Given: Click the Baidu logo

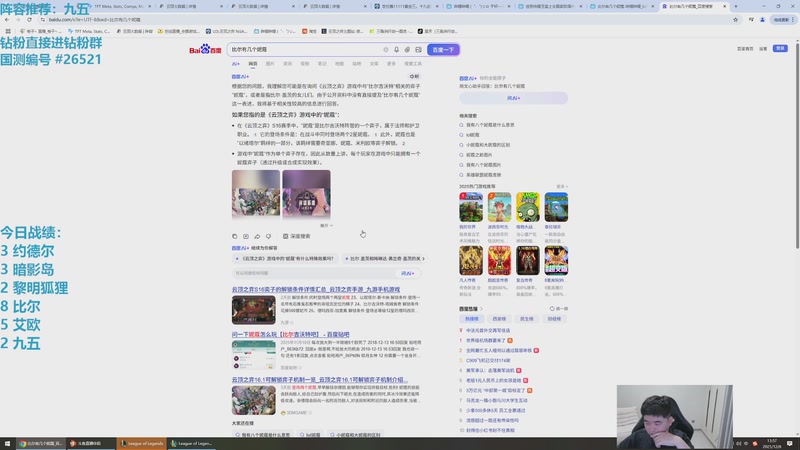Looking at the screenshot, I should [205, 49].
